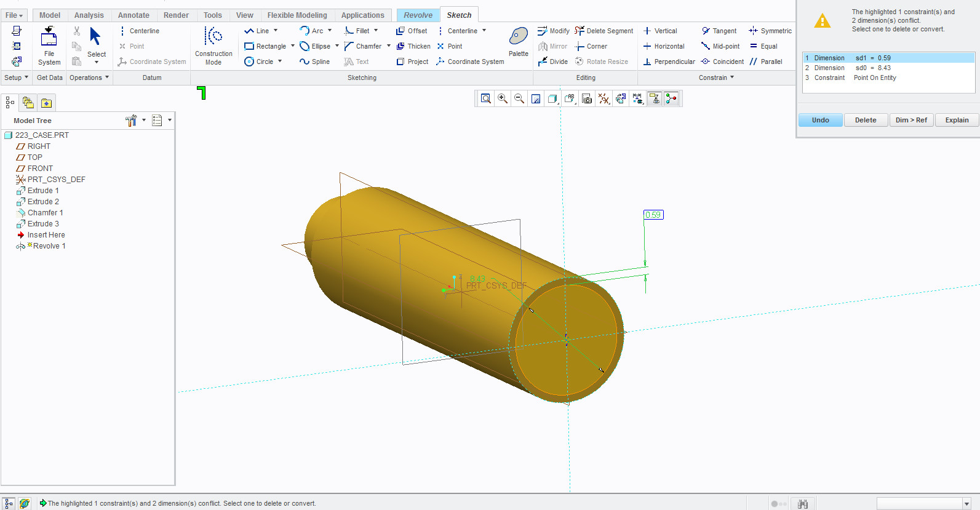Image resolution: width=980 pixels, height=510 pixels.
Task: Choose the Thicken tool
Action: 413,46
